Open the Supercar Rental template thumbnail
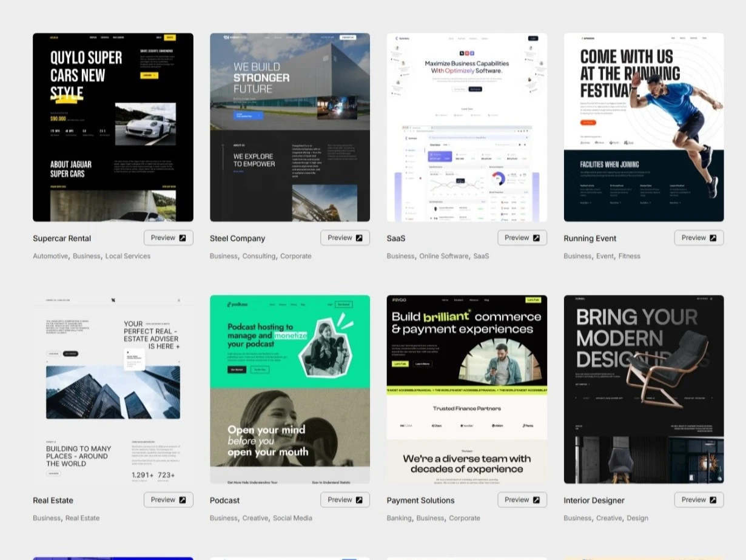Image resolution: width=746 pixels, height=560 pixels. coord(113,127)
